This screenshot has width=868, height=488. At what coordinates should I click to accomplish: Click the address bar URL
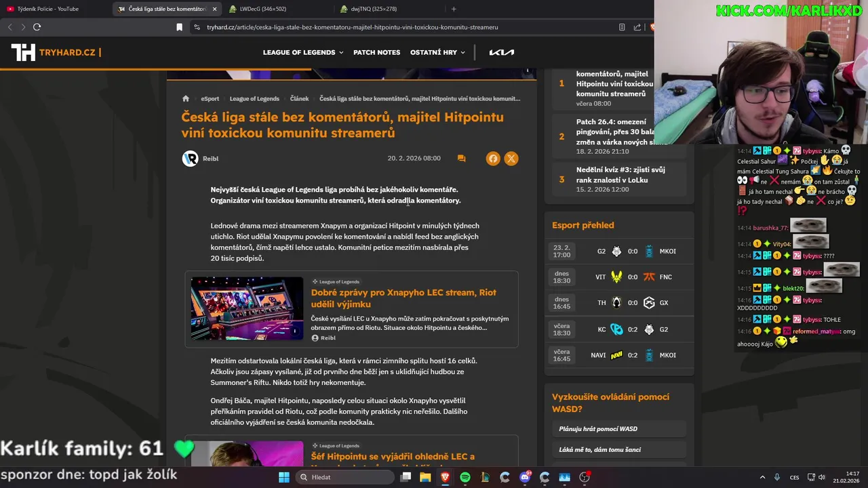pyautogui.click(x=353, y=27)
